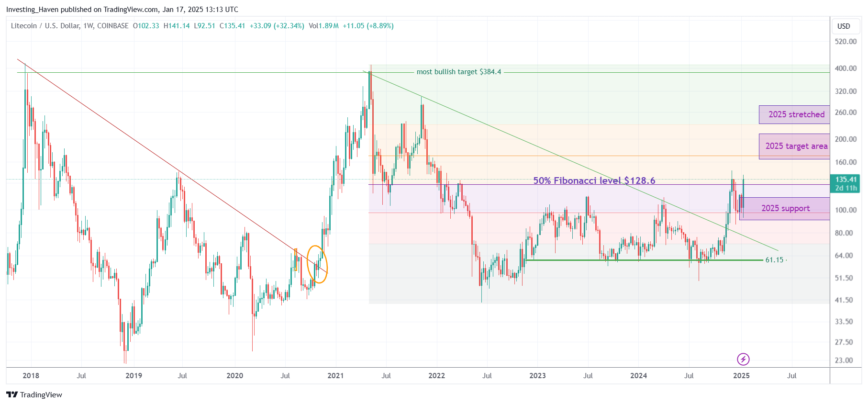The width and height of the screenshot is (868, 405).
Task: Click the 2024 label on time axis
Action: pyautogui.click(x=638, y=376)
